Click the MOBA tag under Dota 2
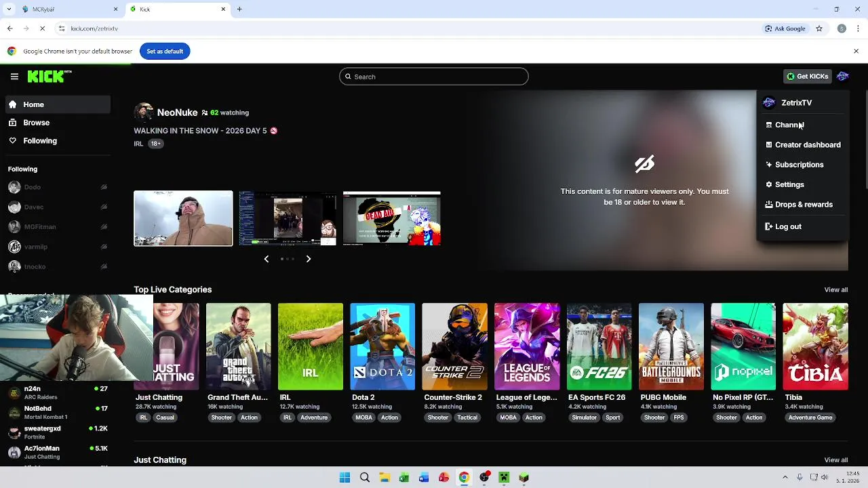This screenshot has height=488, width=868. tap(364, 418)
